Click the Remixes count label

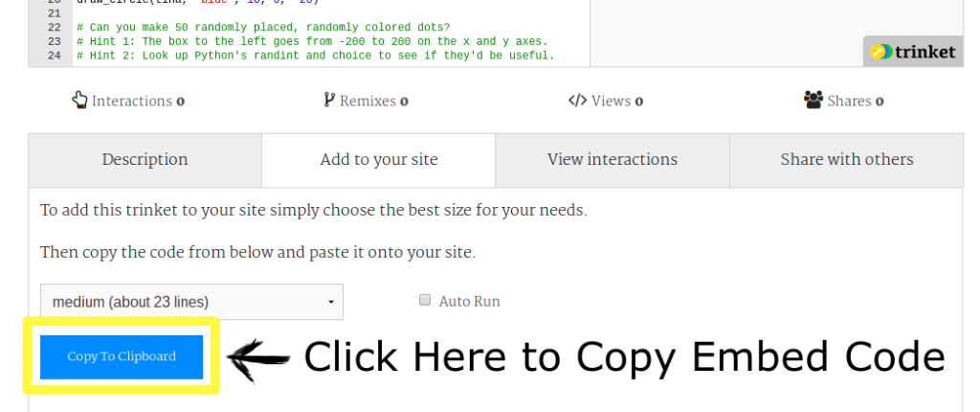coord(374,101)
